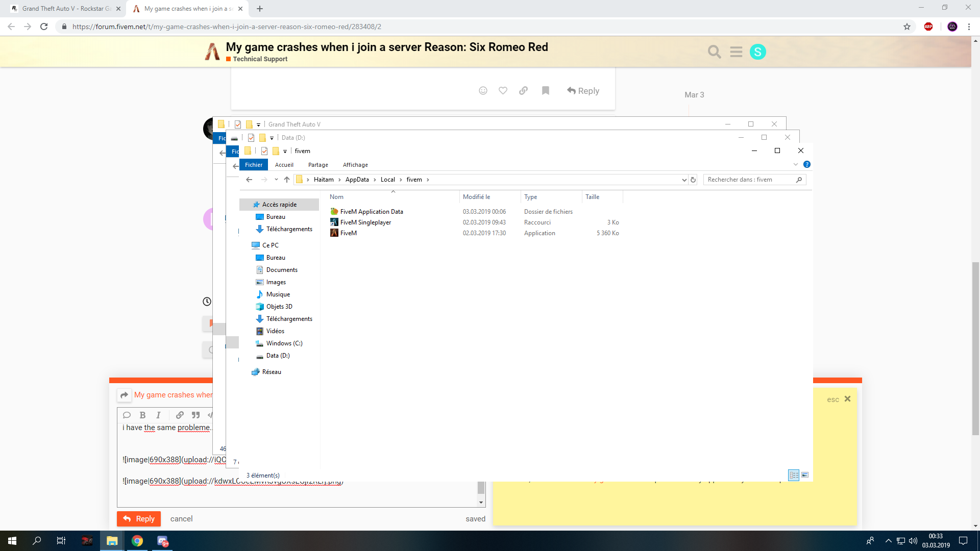Submit the orange Reply button
This screenshot has width=980, height=551.
(139, 518)
